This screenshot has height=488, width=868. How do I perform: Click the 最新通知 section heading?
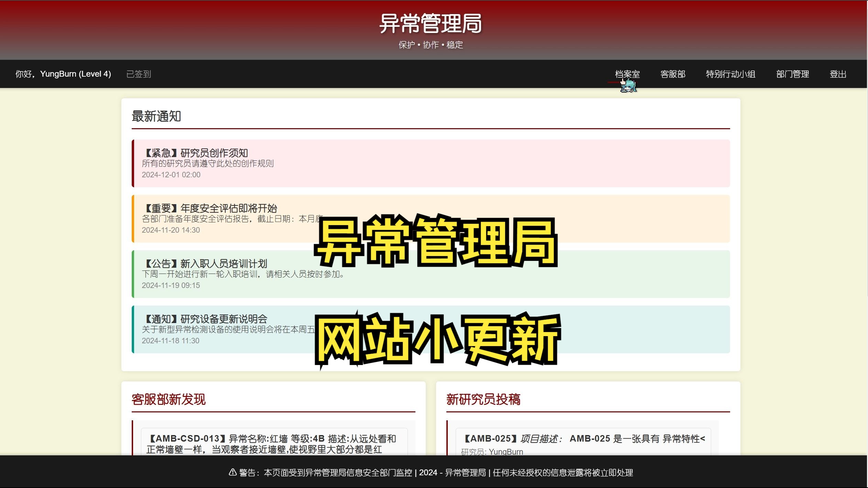coord(156,116)
